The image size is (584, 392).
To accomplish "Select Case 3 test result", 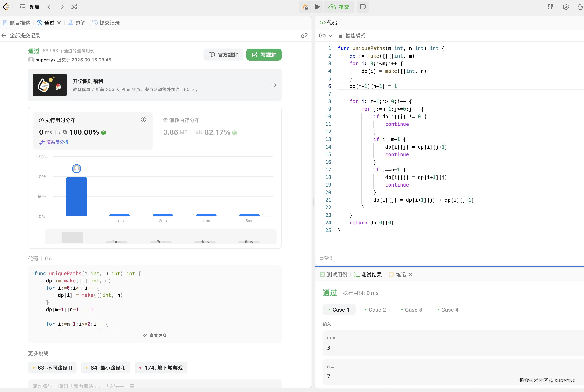I will point(412,310).
